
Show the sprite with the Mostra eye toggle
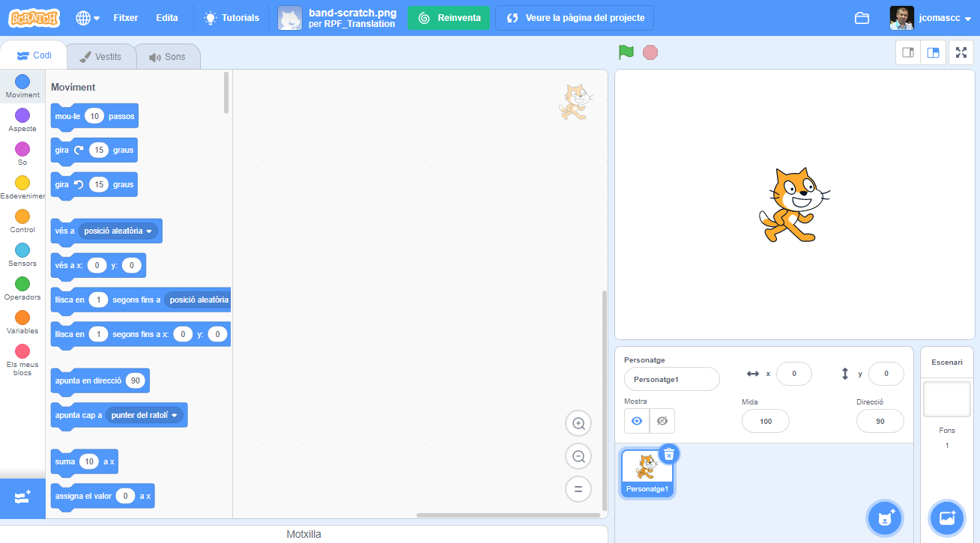(x=636, y=421)
